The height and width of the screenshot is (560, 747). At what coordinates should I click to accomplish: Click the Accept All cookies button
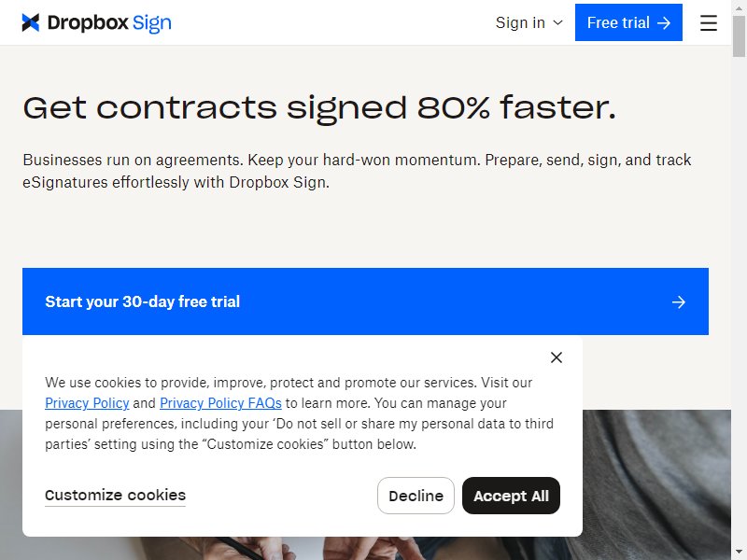[511, 496]
